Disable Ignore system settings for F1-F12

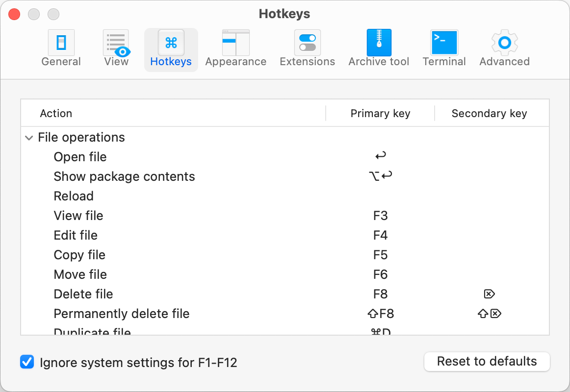pos(27,362)
